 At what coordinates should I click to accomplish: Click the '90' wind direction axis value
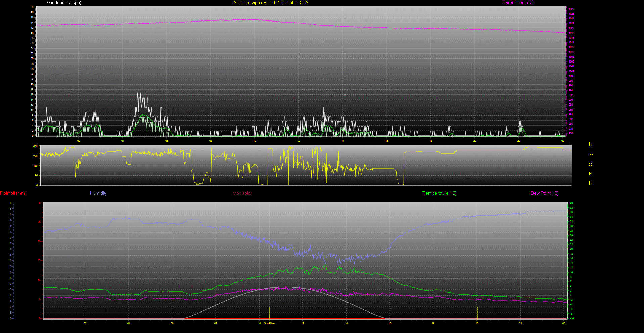tap(36, 176)
